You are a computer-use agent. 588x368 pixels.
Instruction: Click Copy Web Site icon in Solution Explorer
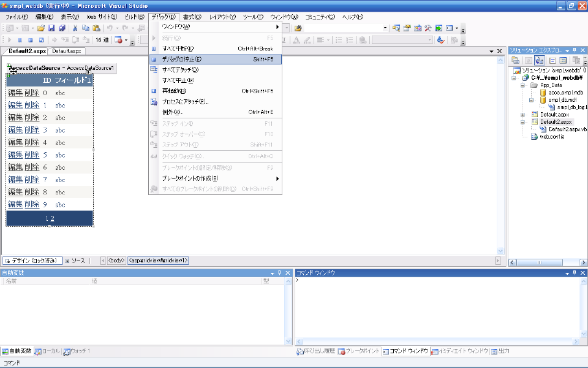pos(576,61)
